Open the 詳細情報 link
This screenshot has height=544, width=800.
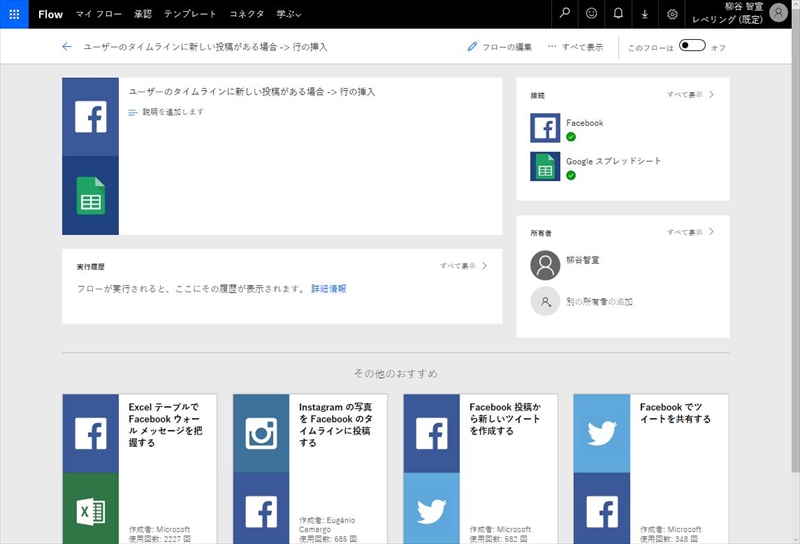pyautogui.click(x=328, y=288)
